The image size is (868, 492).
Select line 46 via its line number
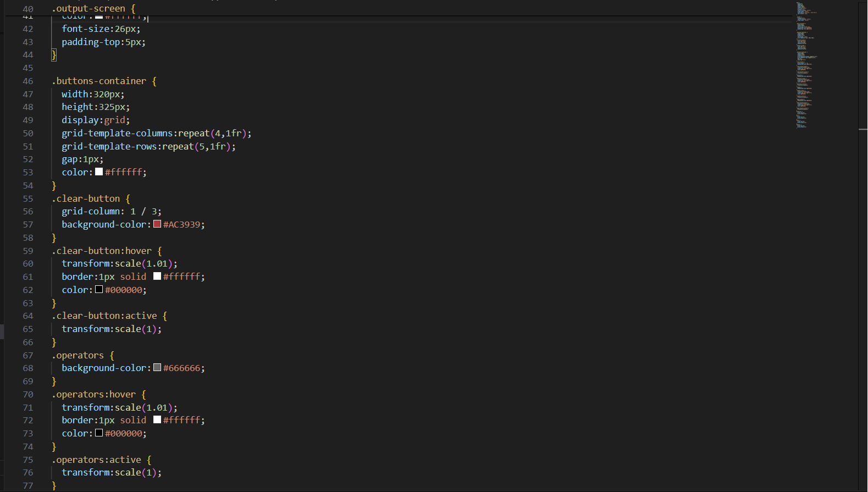[28, 81]
